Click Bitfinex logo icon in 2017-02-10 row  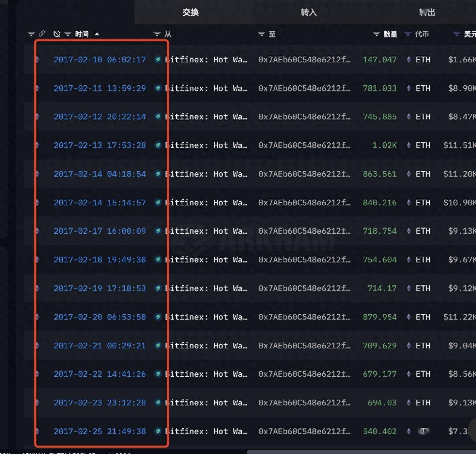tap(158, 60)
